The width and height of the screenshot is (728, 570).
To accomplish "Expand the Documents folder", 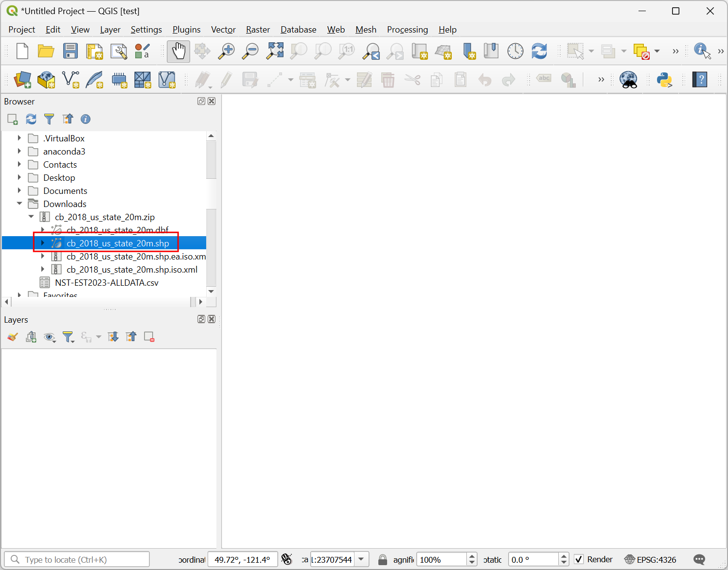I will tap(19, 190).
